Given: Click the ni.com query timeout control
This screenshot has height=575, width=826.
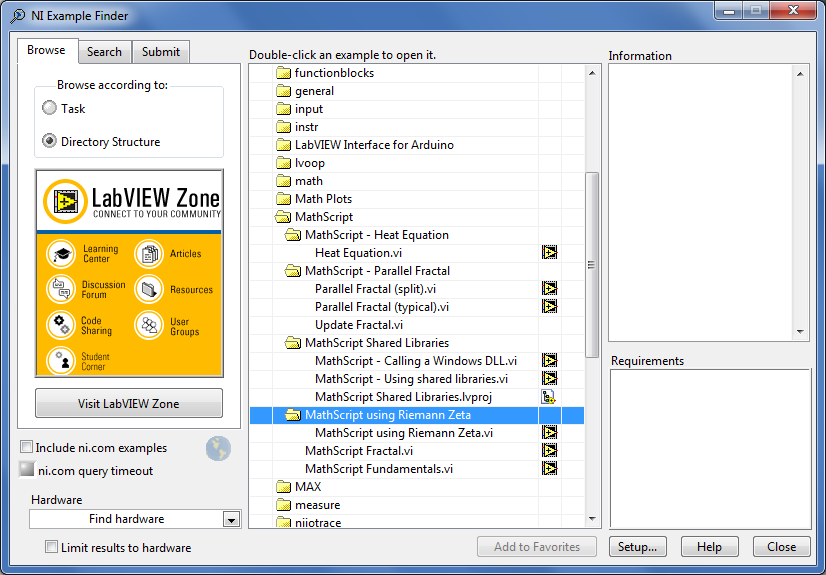Looking at the screenshot, I should pyautogui.click(x=27, y=469).
